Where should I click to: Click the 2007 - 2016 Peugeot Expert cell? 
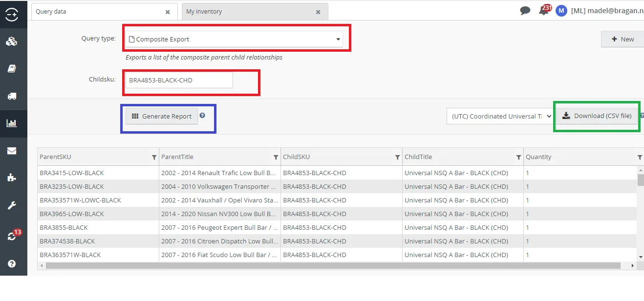(220, 227)
